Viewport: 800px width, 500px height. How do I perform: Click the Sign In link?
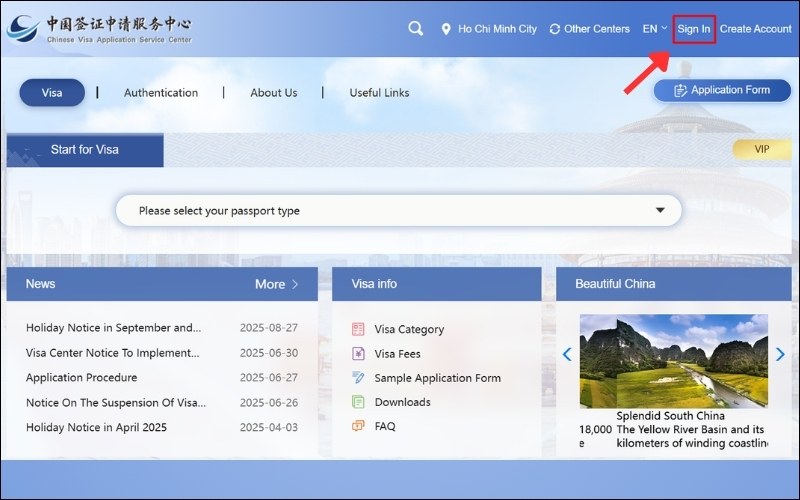point(694,29)
